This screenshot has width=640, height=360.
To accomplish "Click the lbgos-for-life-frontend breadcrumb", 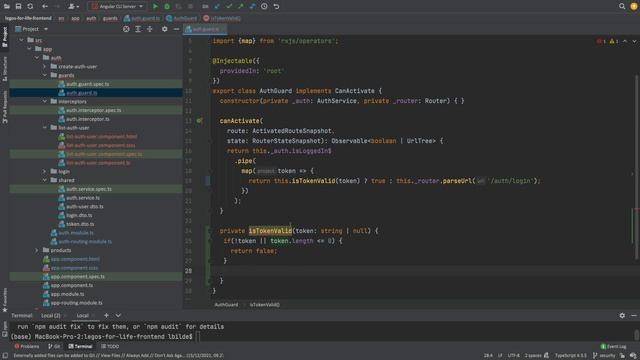I will [x=28, y=18].
